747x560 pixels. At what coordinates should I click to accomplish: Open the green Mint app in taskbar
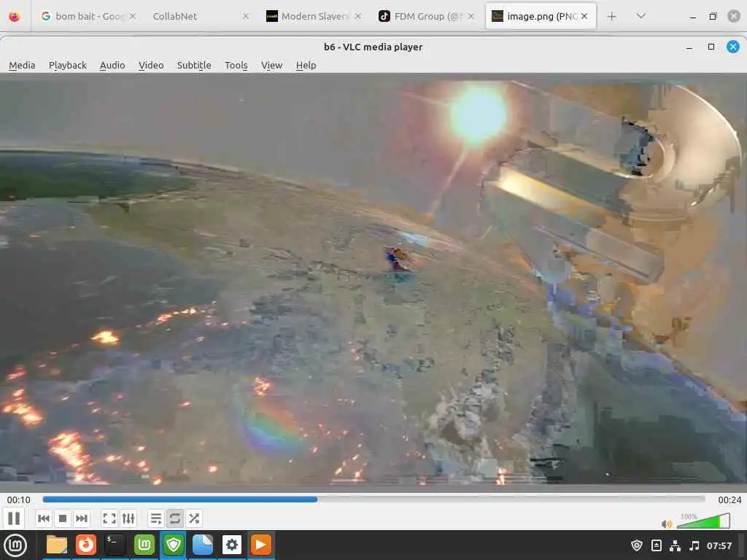[144, 545]
